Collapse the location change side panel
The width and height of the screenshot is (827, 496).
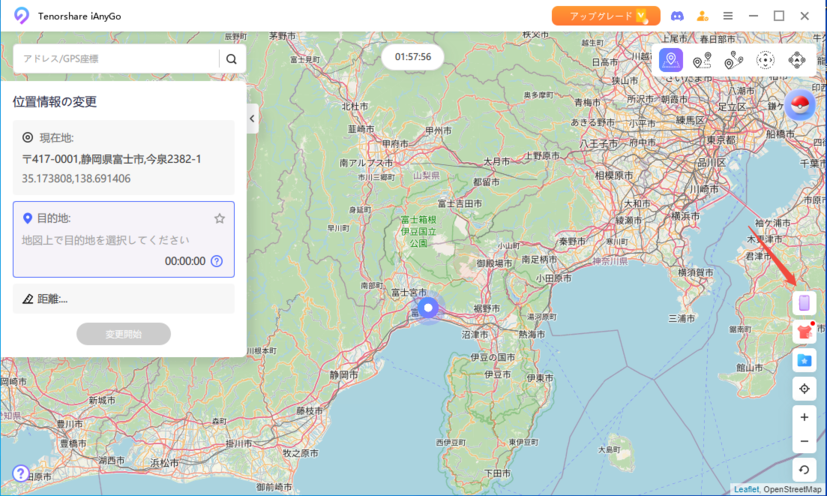pos(252,119)
